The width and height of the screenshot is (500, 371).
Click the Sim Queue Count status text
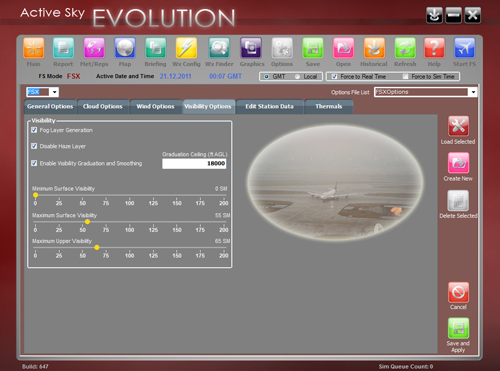click(406, 366)
